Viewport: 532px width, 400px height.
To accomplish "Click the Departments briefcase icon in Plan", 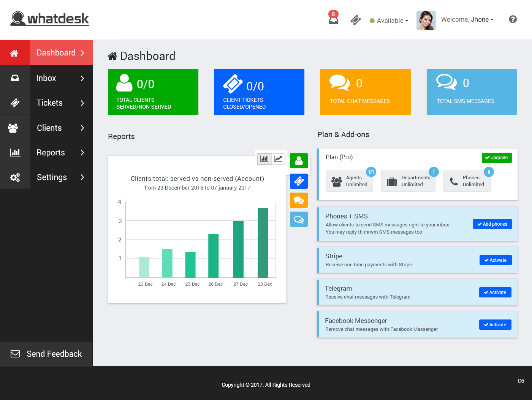I will coord(392,182).
